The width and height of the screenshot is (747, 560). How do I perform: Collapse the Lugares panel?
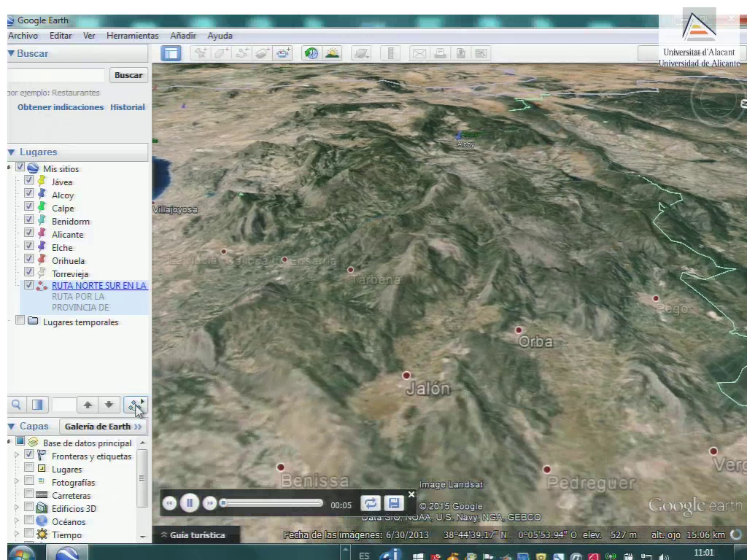click(x=11, y=152)
